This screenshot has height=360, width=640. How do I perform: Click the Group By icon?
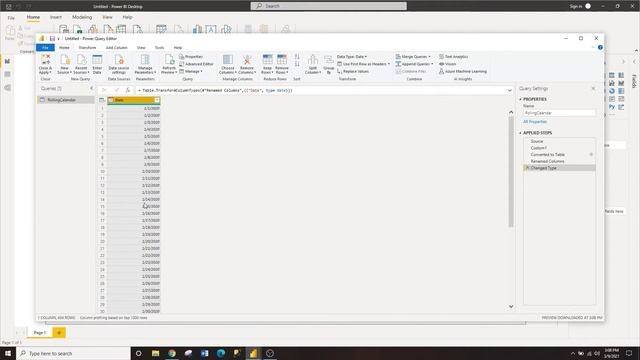[x=329, y=60]
